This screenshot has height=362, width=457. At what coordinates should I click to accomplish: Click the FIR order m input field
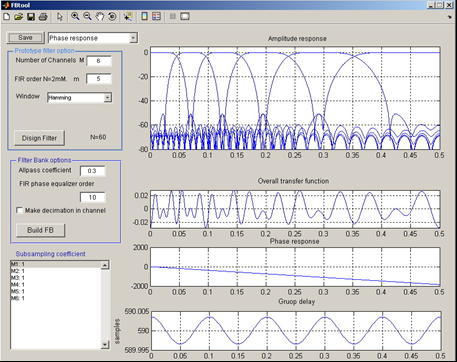(99, 79)
